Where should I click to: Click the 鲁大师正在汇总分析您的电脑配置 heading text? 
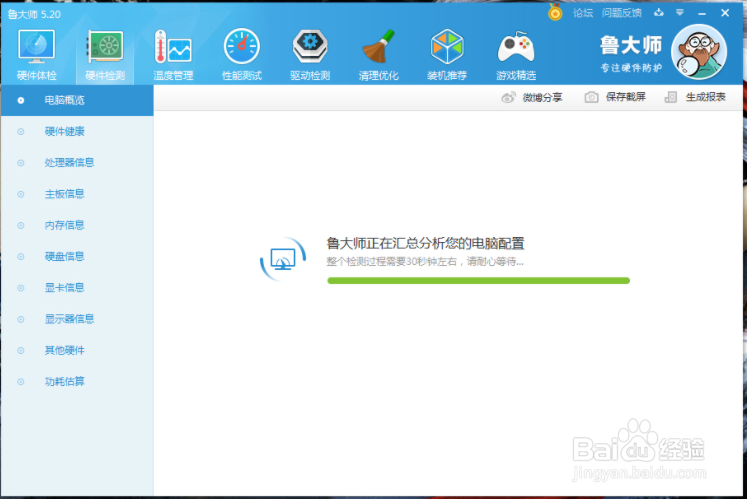coord(425,244)
